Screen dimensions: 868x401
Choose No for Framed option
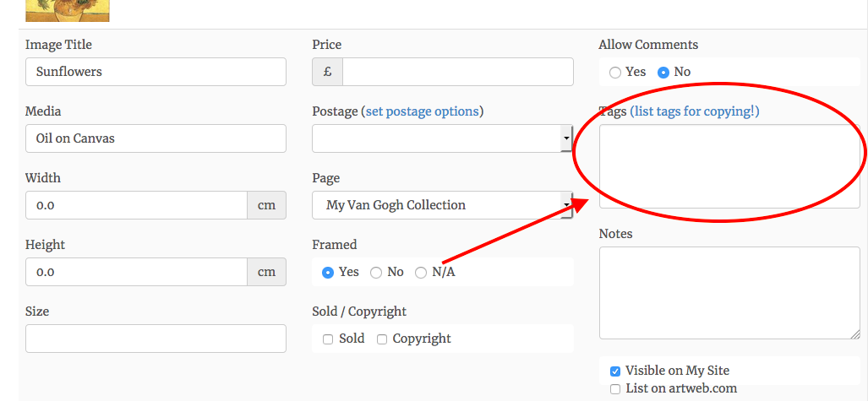(x=376, y=273)
